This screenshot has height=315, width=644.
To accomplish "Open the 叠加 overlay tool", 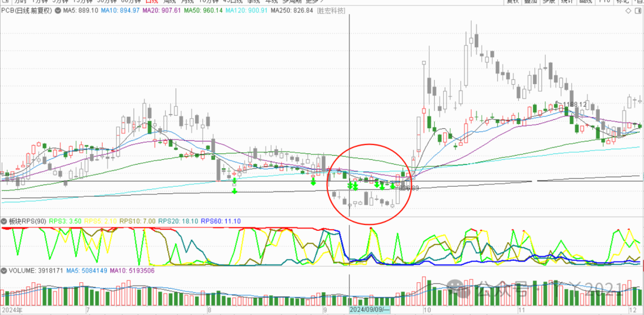I will [x=531, y=2].
